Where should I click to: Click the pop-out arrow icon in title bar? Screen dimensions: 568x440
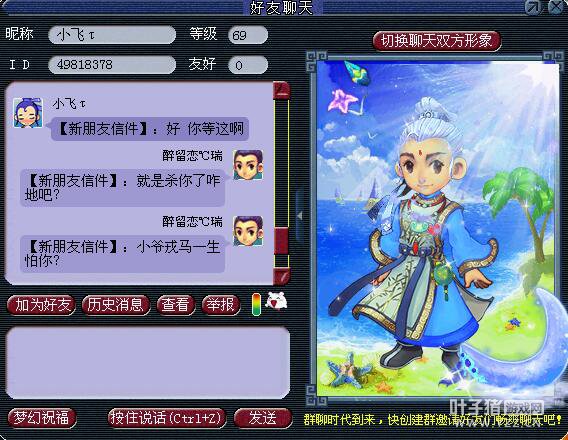[x=535, y=7]
